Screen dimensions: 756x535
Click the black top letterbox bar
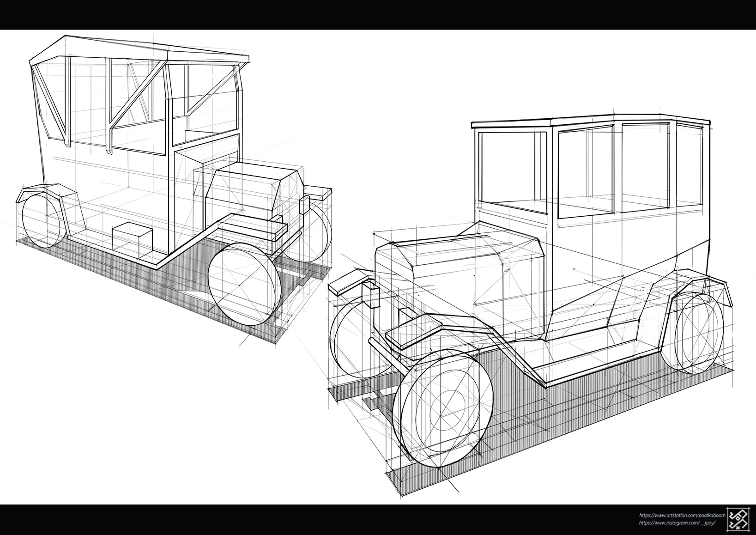(x=378, y=15)
